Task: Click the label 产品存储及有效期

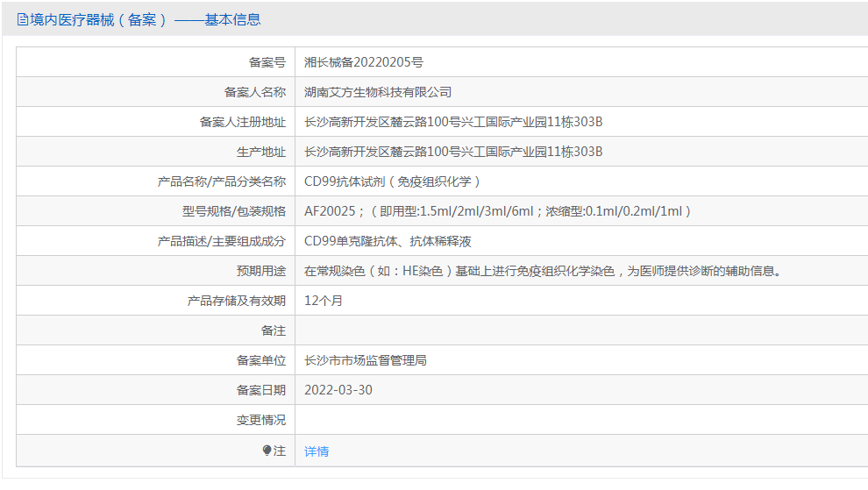Action: (237, 302)
